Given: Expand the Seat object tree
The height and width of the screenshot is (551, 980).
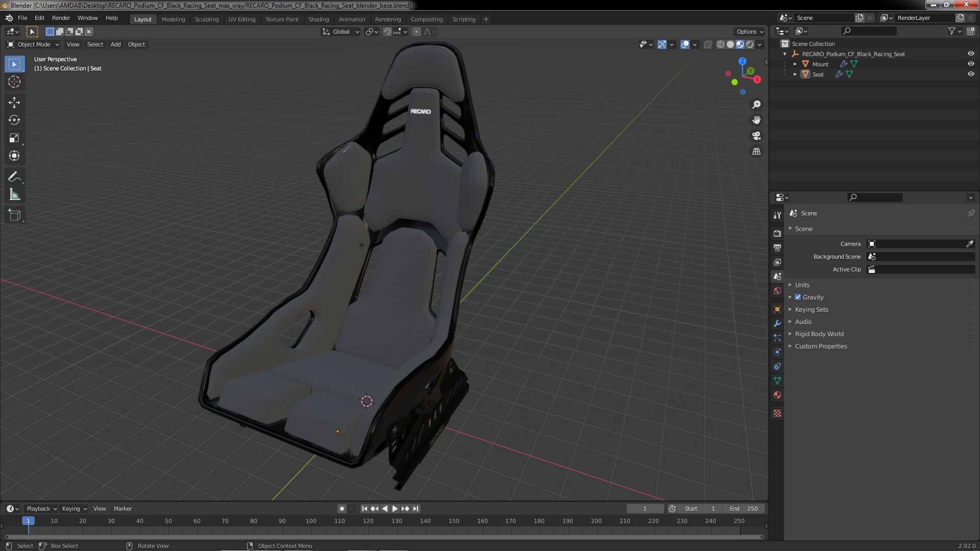Looking at the screenshot, I should [x=795, y=74].
